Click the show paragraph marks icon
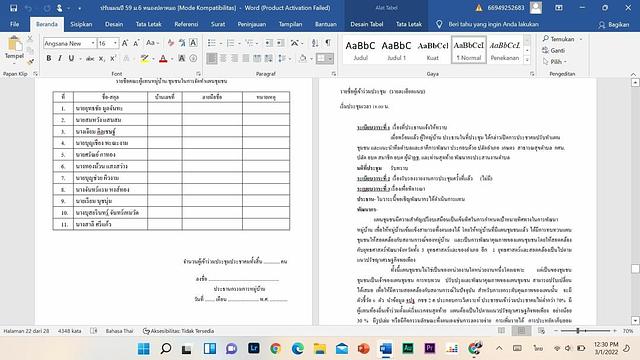Image resolution: width=640 pixels, height=360 pixels. click(x=328, y=43)
